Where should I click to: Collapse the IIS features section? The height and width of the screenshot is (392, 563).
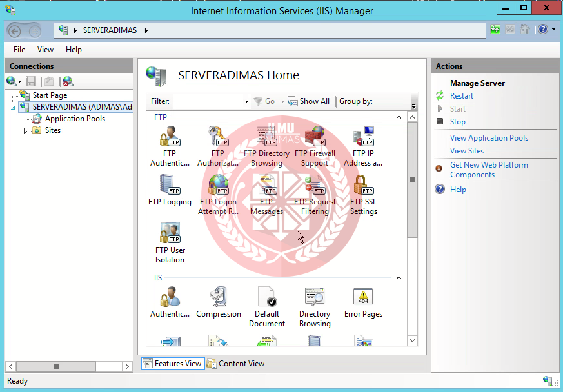click(x=398, y=278)
